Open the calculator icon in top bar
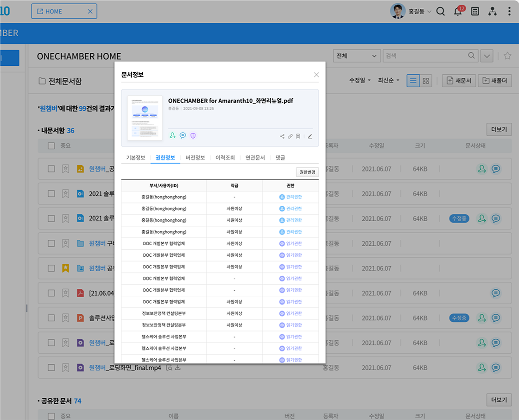 point(475,11)
